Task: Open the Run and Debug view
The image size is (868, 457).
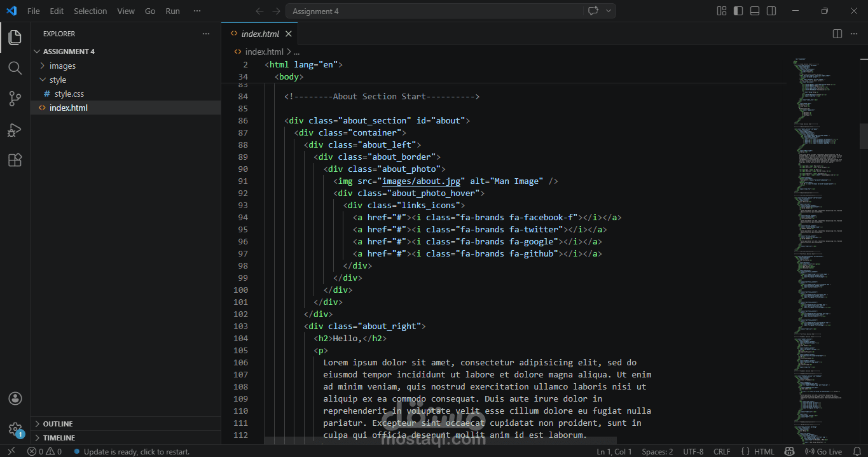Action: coord(15,130)
